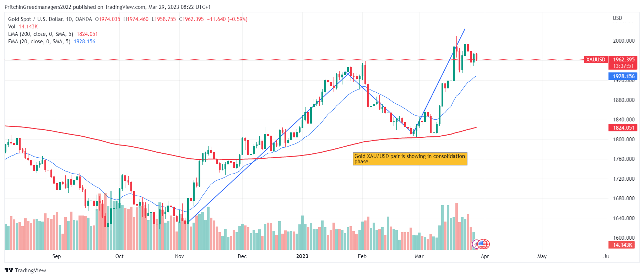644x278 pixels.
Task: Click the 1600.000 price axis label
Action: point(624,238)
